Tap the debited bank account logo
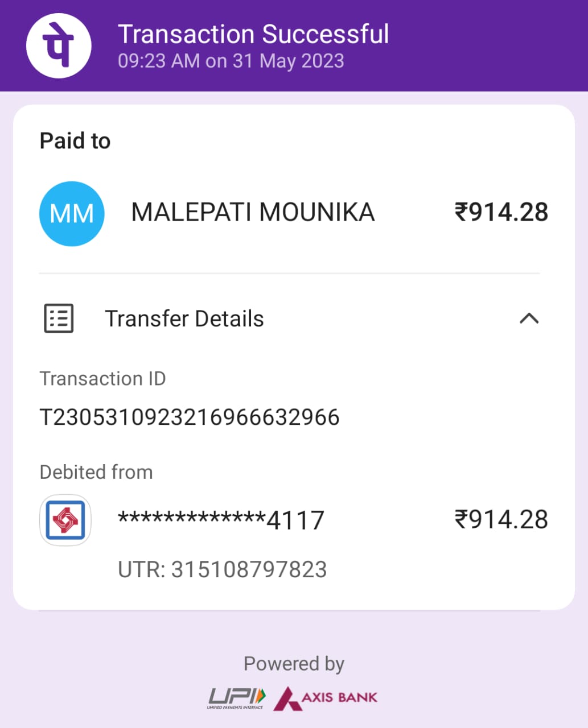The image size is (588, 728). [x=65, y=520]
